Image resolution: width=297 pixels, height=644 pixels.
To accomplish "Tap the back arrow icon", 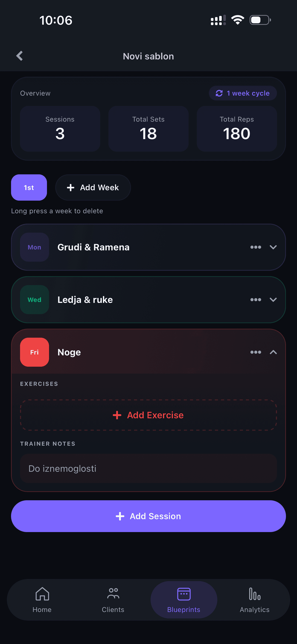I will (x=20, y=56).
